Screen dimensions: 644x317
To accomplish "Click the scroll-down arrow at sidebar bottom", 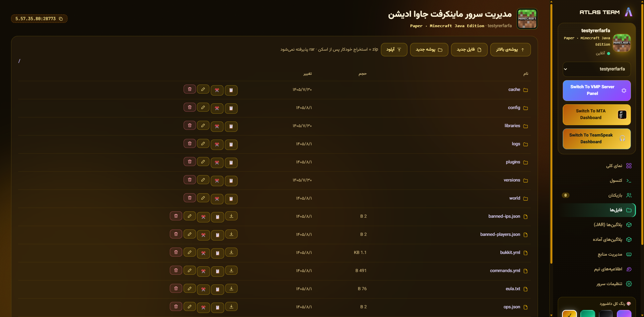I will click(x=551, y=315).
